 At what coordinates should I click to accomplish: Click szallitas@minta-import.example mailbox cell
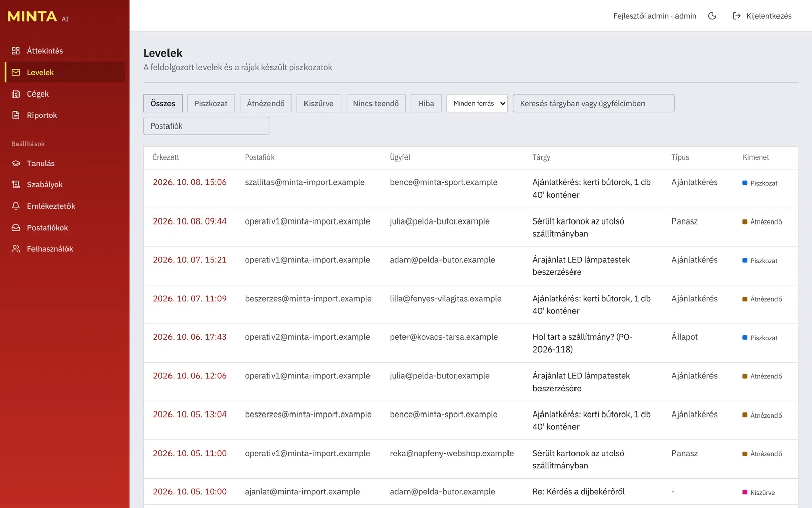point(304,182)
